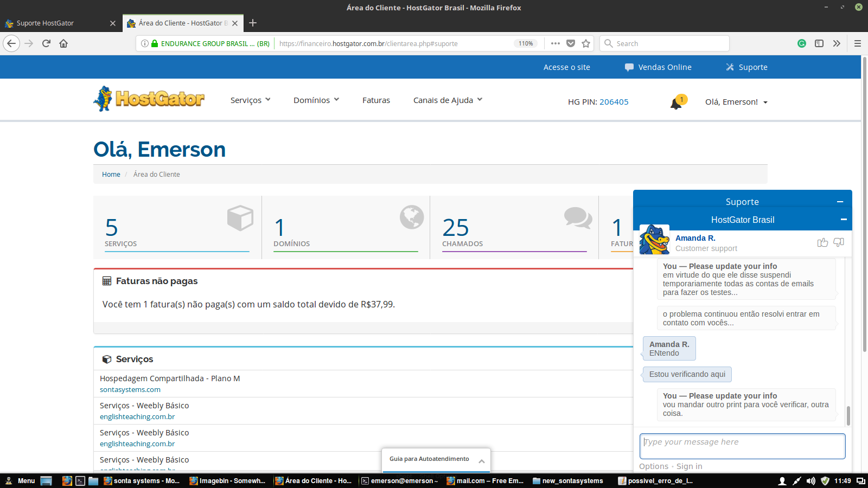Open the 25 Chamados summary card
The image size is (868, 488).
point(514,227)
